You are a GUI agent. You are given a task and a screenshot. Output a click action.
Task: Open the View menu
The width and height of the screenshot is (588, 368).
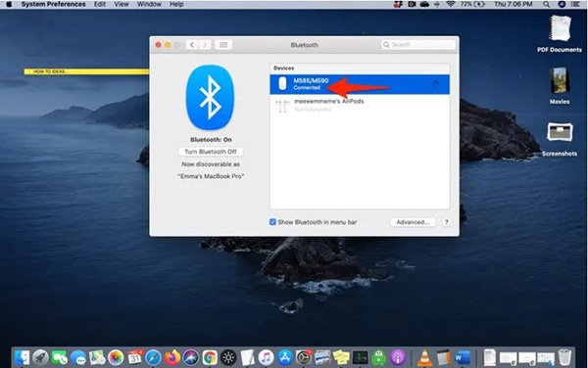(122, 4)
